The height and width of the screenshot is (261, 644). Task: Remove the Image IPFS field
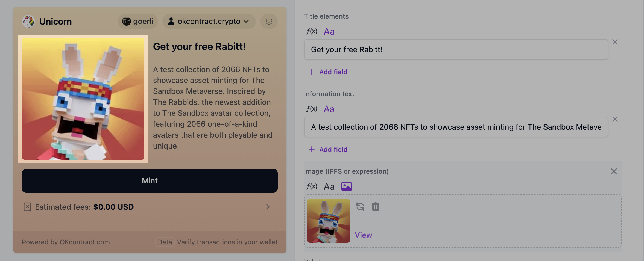click(614, 171)
